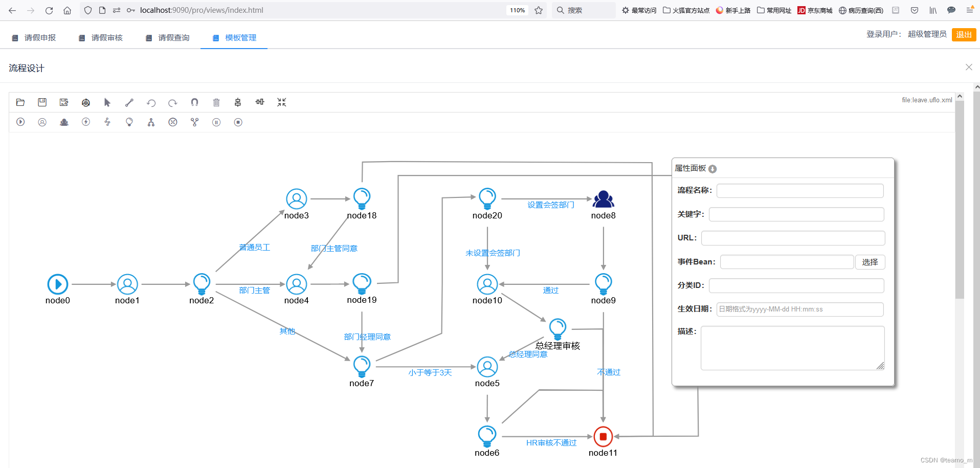Select node2 decision node on canvas

point(202,284)
